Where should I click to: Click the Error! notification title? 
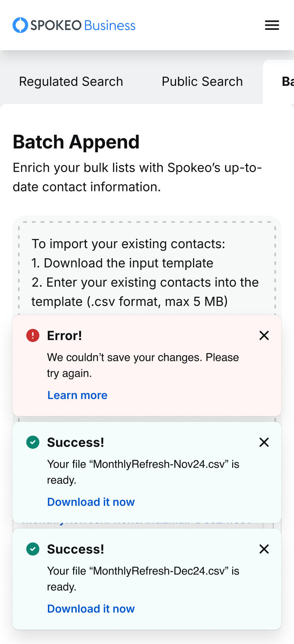click(x=64, y=336)
